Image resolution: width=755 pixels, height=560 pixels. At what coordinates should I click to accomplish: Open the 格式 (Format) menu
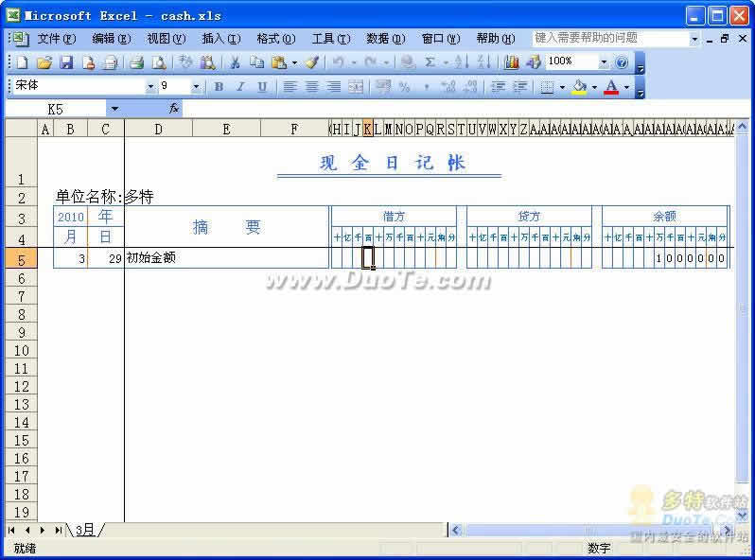275,39
